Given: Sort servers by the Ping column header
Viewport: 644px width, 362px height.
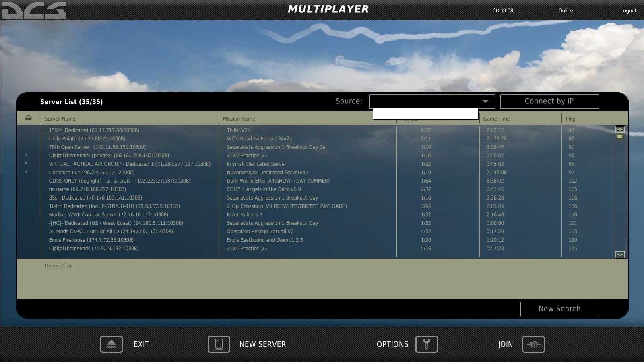Looking at the screenshot, I should [x=570, y=119].
